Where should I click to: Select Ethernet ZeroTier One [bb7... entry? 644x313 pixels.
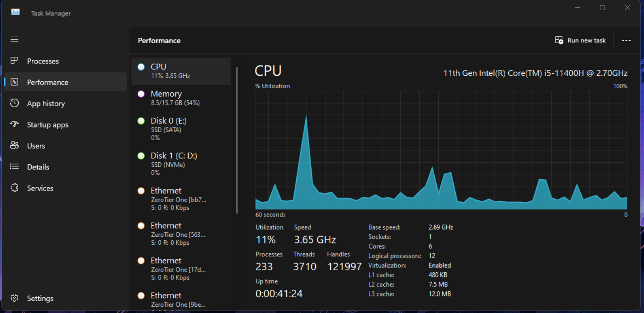pyautogui.click(x=181, y=199)
